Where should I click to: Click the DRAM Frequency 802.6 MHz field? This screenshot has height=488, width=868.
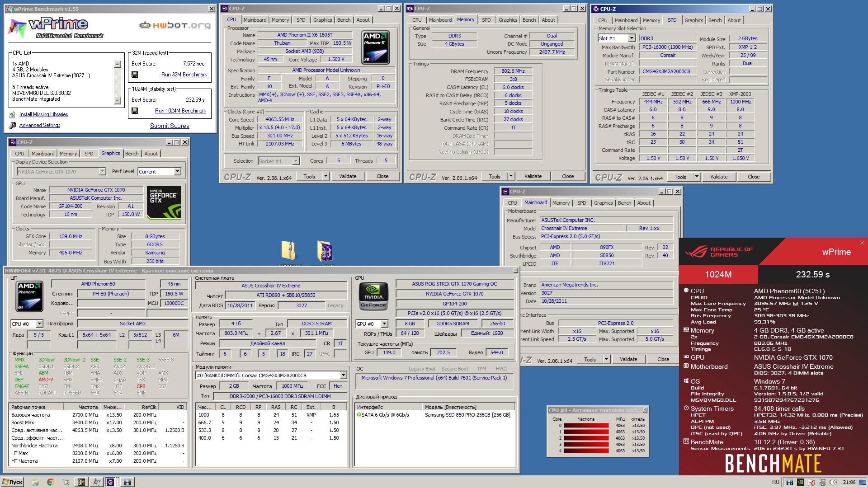(x=513, y=71)
